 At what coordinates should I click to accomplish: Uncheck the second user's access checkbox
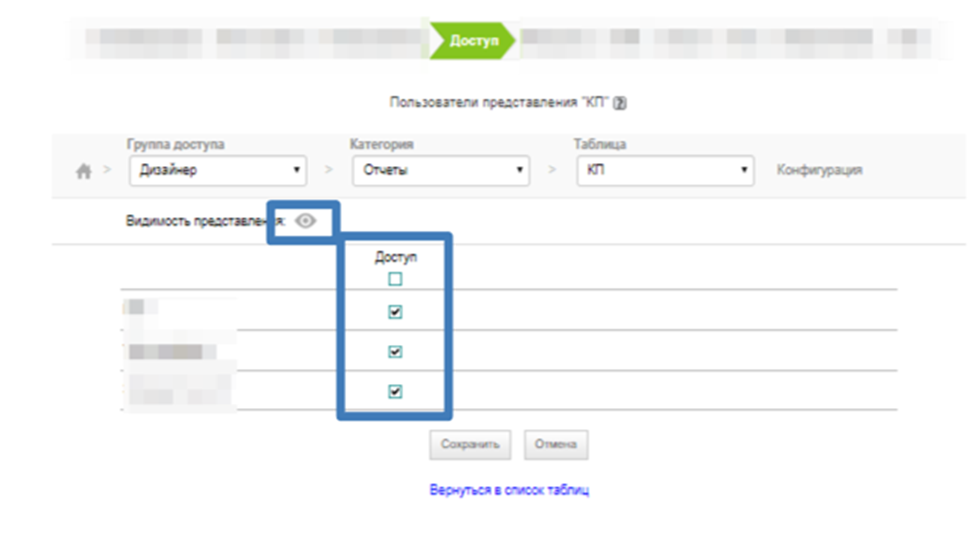tap(395, 352)
